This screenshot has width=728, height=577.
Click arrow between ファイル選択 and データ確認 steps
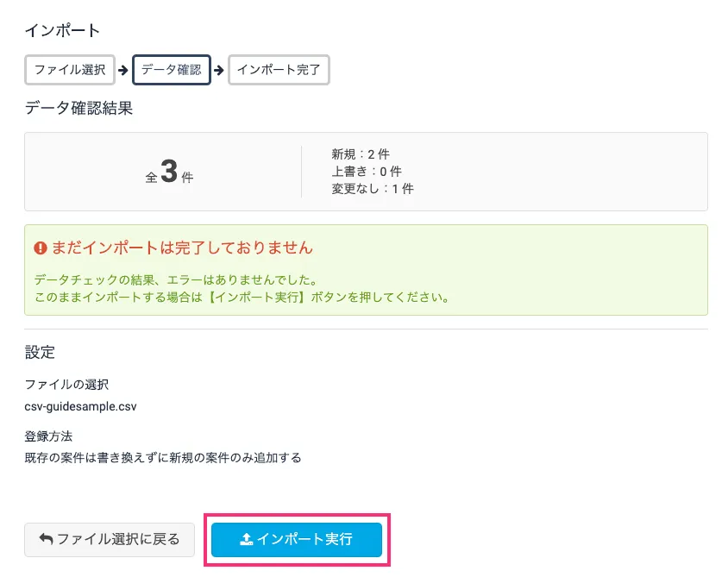tap(123, 71)
